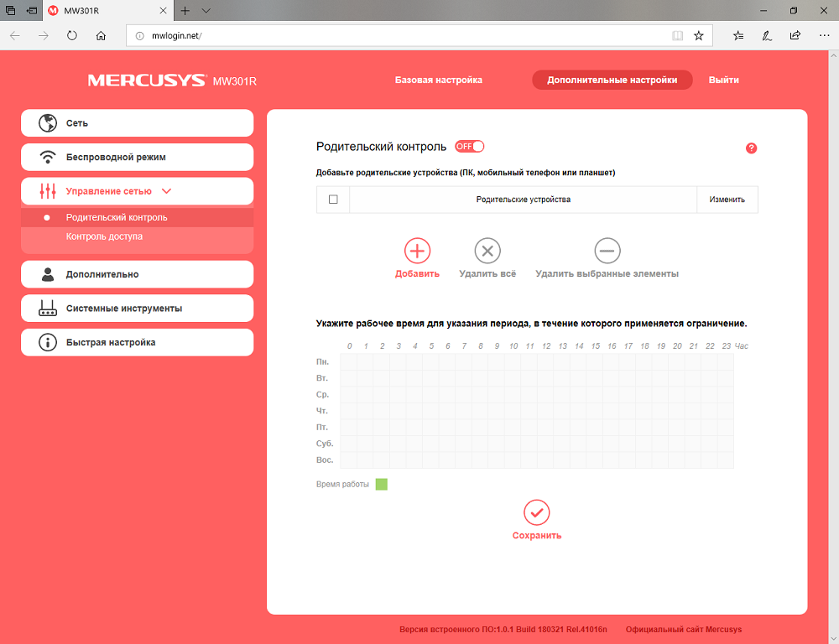Click the hour 12 column label

(546, 346)
